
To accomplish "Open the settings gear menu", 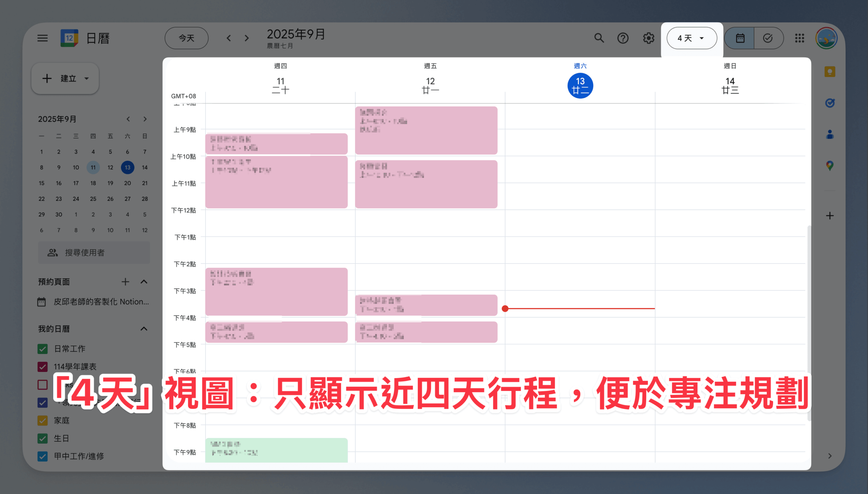I will (648, 38).
